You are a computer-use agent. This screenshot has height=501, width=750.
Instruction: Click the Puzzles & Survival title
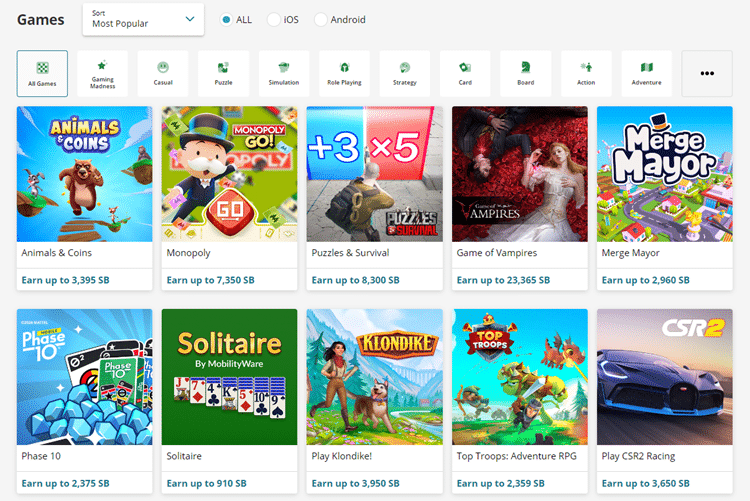pos(350,253)
